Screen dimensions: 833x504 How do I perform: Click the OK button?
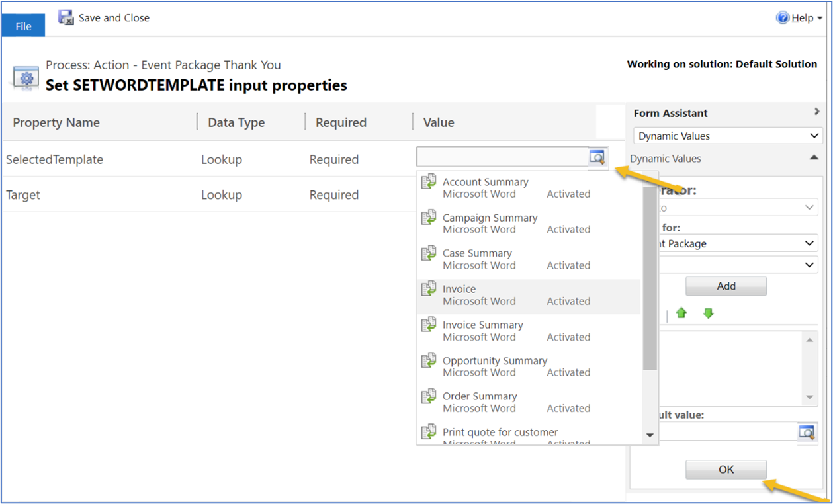(725, 469)
